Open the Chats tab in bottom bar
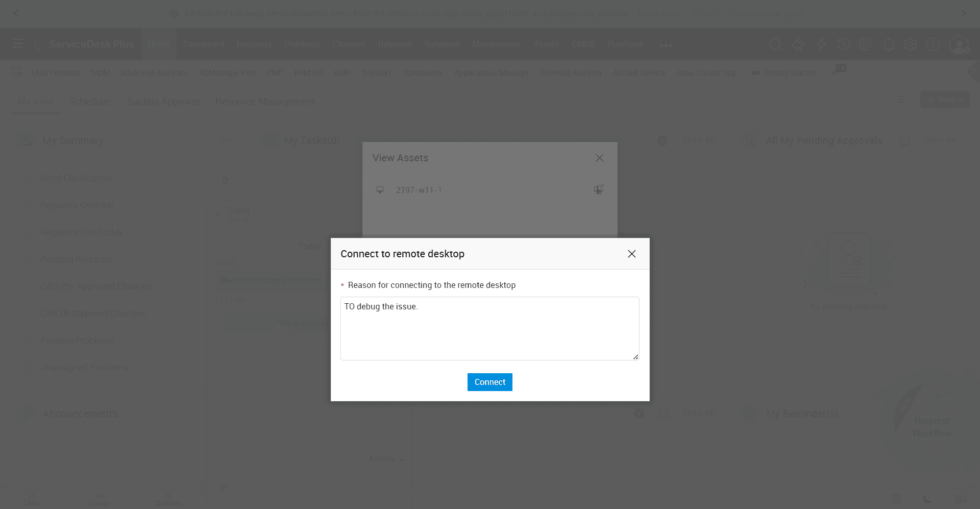 pyautogui.click(x=32, y=499)
